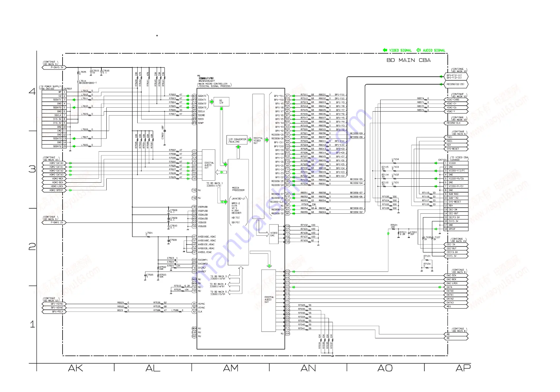The height and width of the screenshot is (392, 560).
Task: Click the BP1-PCLK signal tag
Action: point(54,312)
